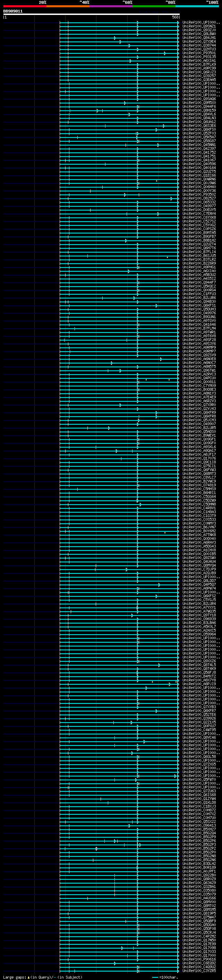
Task: Select hit UniRef100_Q6KFS1
Action: 199,306
